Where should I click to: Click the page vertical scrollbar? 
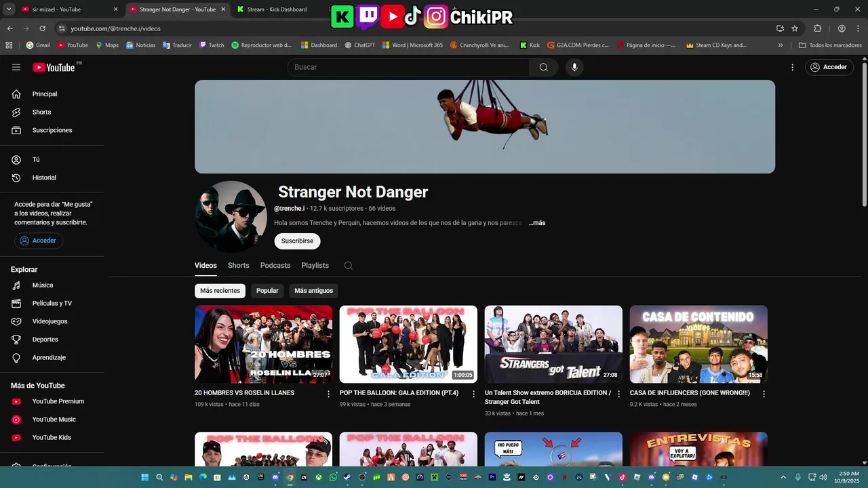click(864, 134)
